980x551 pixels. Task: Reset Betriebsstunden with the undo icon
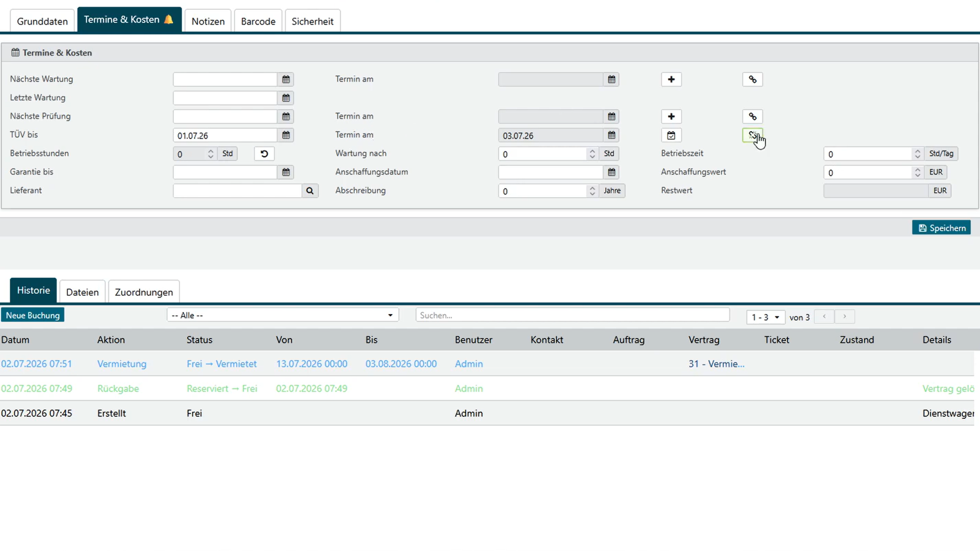(x=264, y=154)
